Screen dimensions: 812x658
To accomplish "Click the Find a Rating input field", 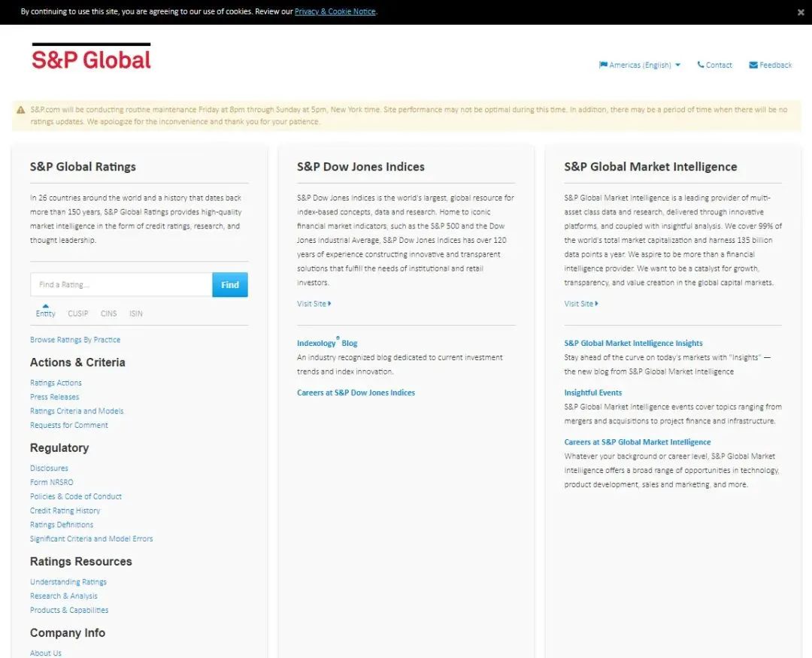I will tap(121, 285).
